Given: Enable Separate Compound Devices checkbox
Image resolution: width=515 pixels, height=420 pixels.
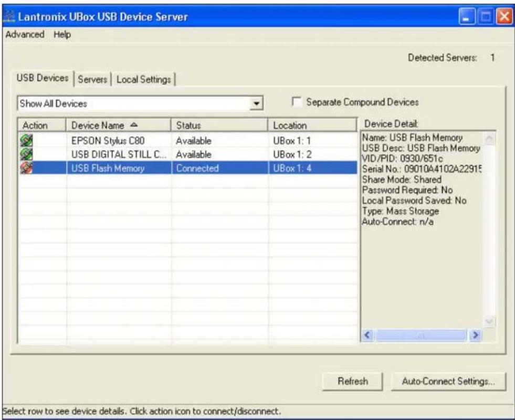Looking at the screenshot, I should (x=297, y=102).
